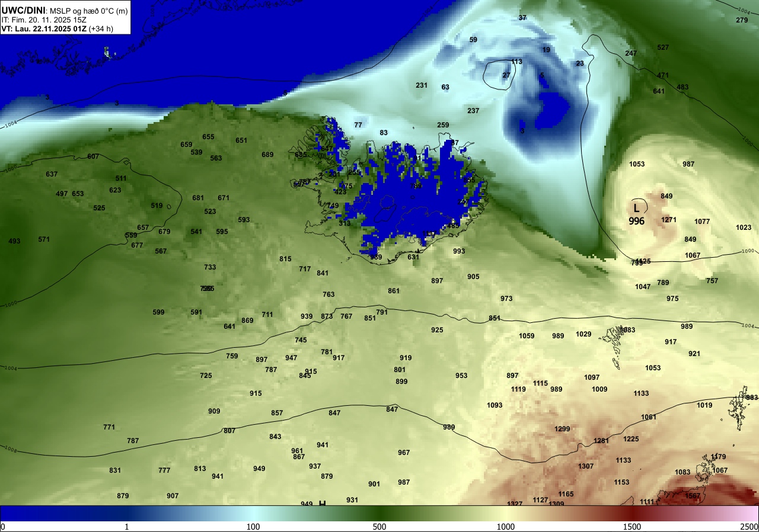759x532 pixels.
Task: Click the 689 value west of Iceland
Action: coord(267,155)
